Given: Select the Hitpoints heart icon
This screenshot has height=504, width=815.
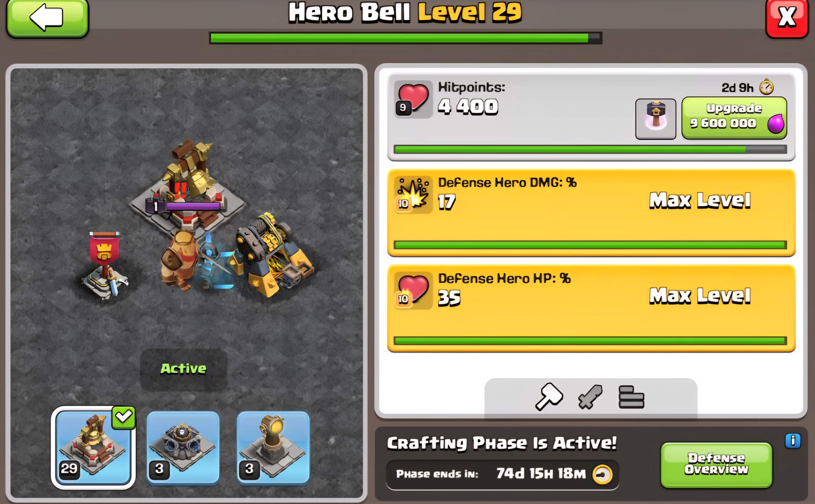Looking at the screenshot, I should click(x=413, y=99).
